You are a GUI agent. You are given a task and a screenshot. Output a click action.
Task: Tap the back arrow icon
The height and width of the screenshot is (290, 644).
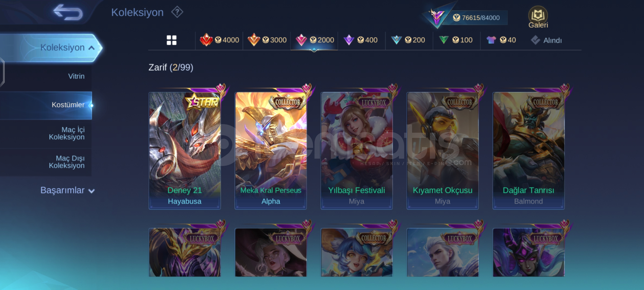(x=68, y=12)
